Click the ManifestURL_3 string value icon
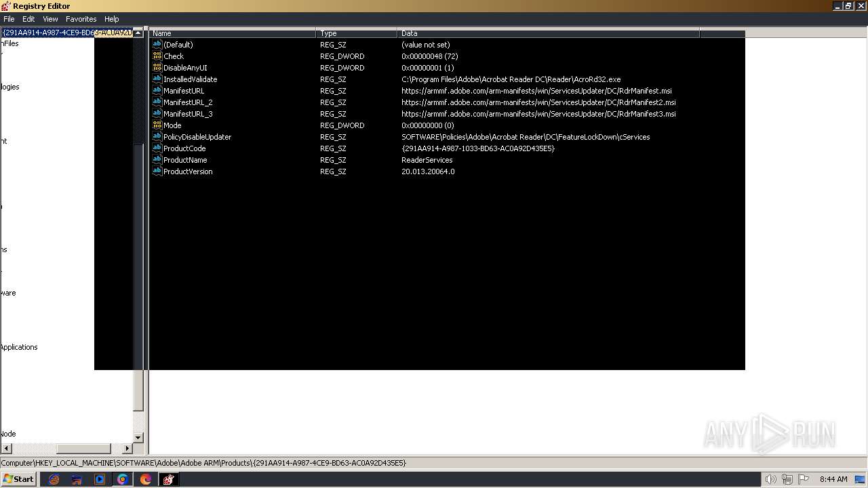Image resolution: width=868 pixels, height=488 pixels. [x=157, y=114]
